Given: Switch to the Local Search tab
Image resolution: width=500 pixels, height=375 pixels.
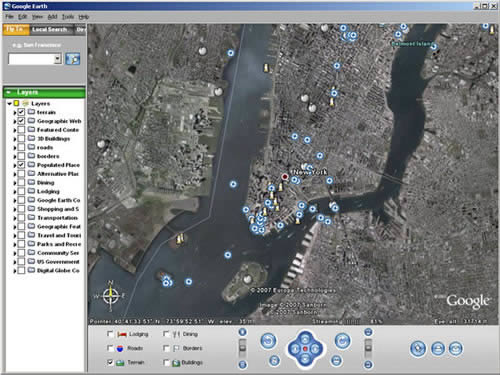Looking at the screenshot, I should click(50, 29).
